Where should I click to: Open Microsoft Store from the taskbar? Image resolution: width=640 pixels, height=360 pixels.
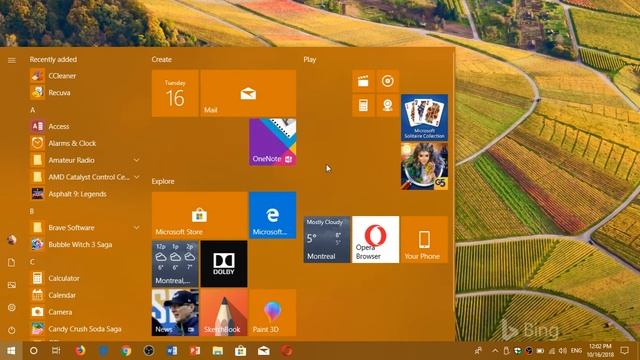240,351
